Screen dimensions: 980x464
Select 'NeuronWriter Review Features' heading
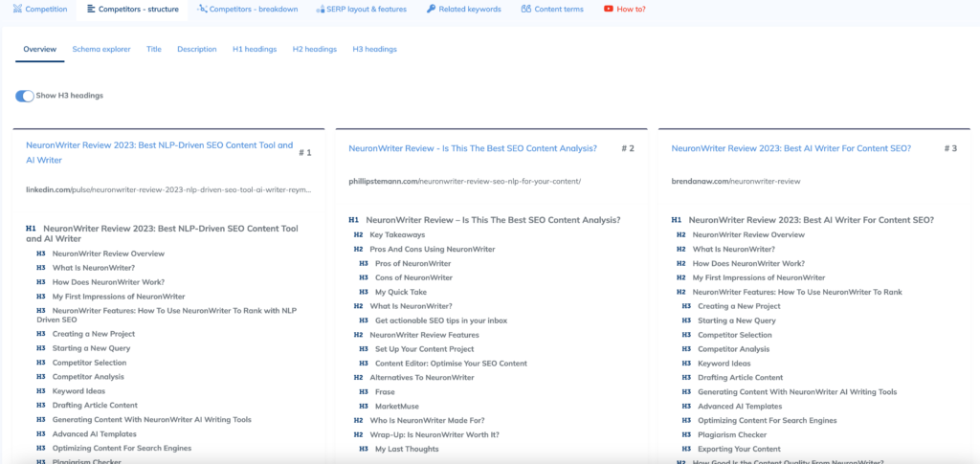424,336
